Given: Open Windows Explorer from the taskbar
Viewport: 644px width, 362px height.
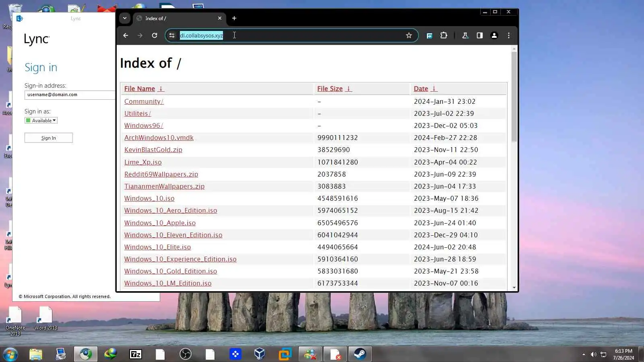Looking at the screenshot, I should (36, 354).
